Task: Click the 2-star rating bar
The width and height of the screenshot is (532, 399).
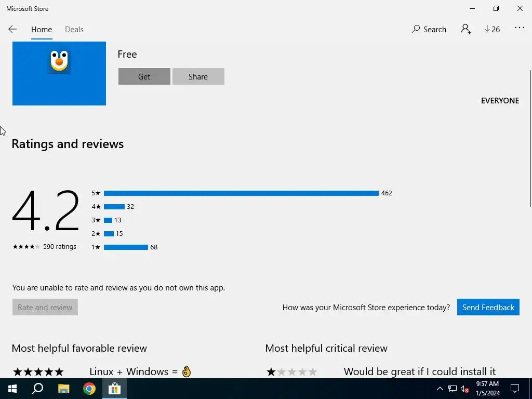Action: tap(109, 233)
